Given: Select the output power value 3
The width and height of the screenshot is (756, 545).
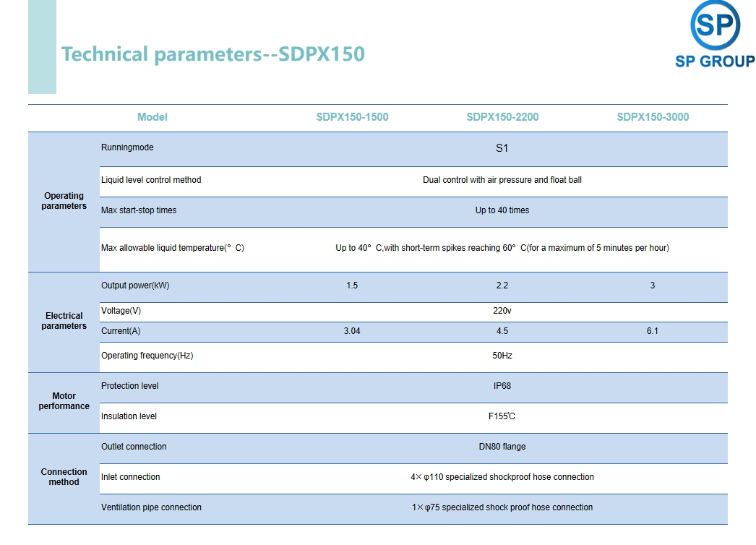Looking at the screenshot, I should coord(653,286).
